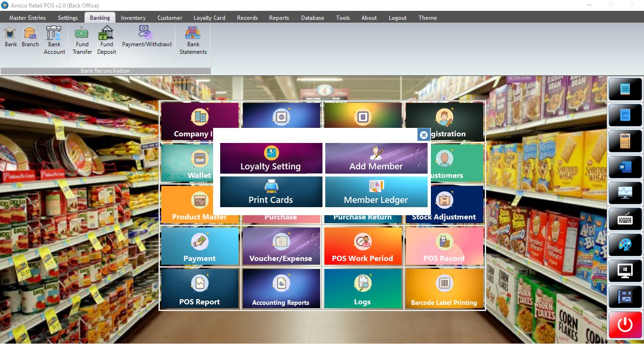This screenshot has width=644, height=344.
Task: Open the paint palette sidebar icon
Action: click(x=625, y=245)
